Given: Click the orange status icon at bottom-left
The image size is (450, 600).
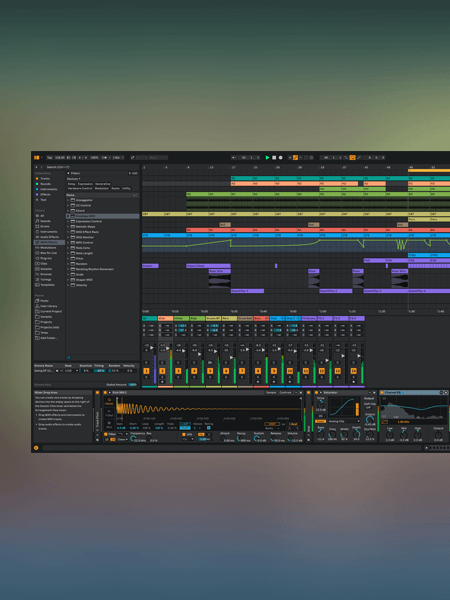Looking at the screenshot, I should (36, 448).
